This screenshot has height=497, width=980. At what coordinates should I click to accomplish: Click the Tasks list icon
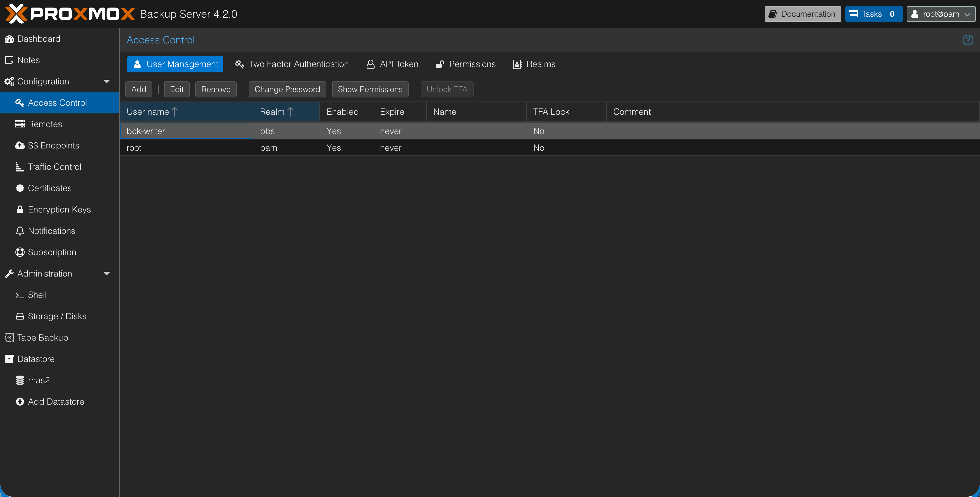[x=853, y=14]
